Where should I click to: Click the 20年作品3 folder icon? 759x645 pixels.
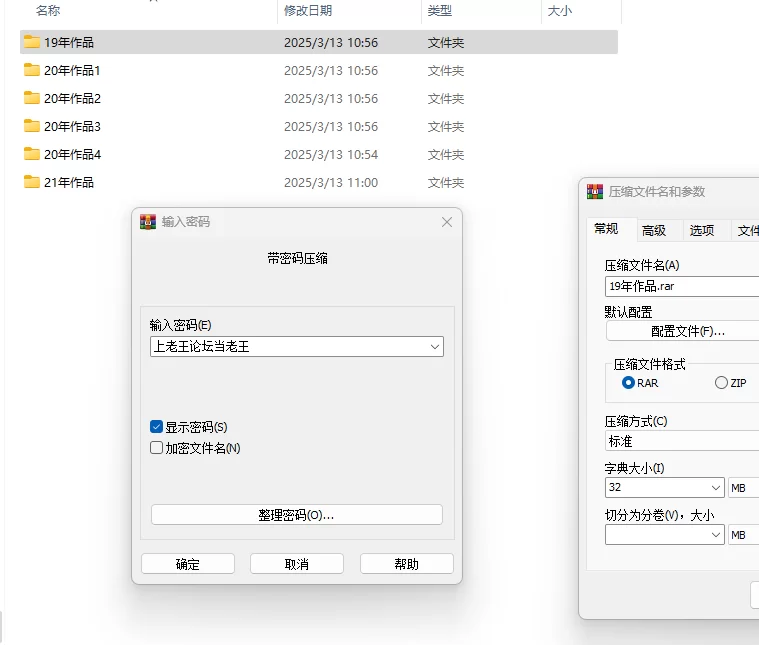click(32, 126)
